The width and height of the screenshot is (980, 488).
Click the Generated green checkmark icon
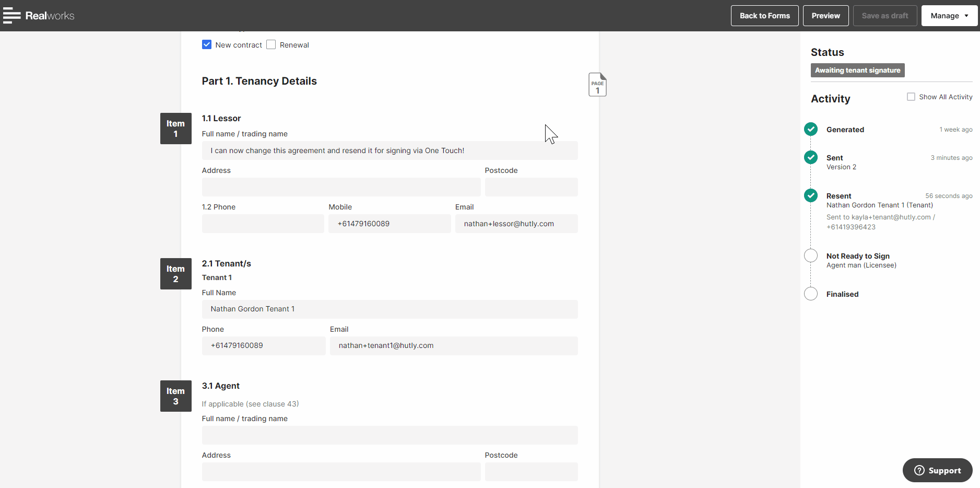pyautogui.click(x=811, y=129)
